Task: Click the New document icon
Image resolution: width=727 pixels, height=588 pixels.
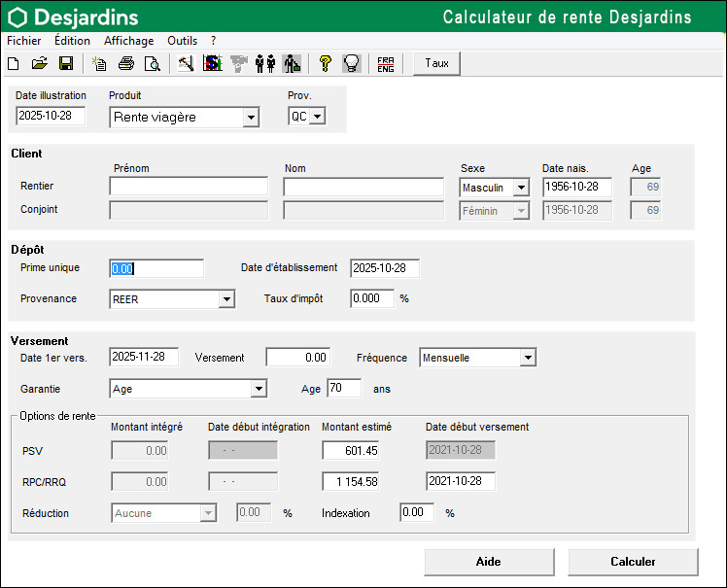Action: pyautogui.click(x=14, y=64)
